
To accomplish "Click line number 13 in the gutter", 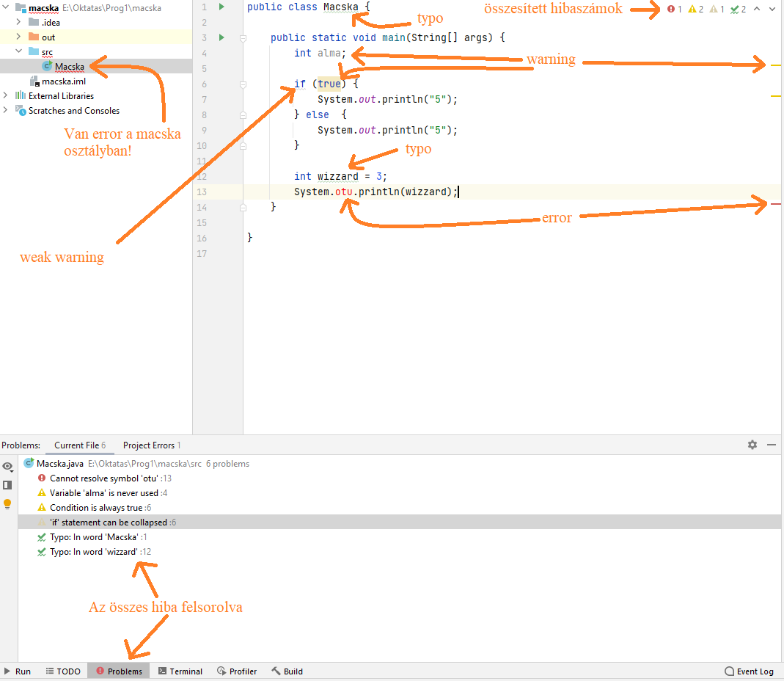I will (x=202, y=192).
